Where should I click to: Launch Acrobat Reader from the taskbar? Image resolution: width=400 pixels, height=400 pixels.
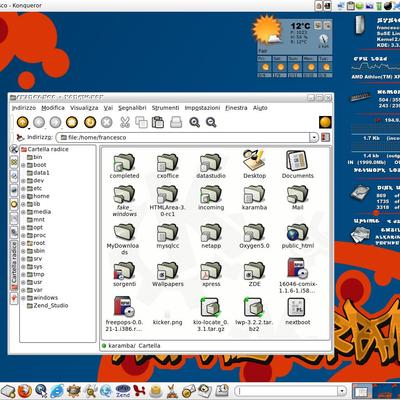139,391
